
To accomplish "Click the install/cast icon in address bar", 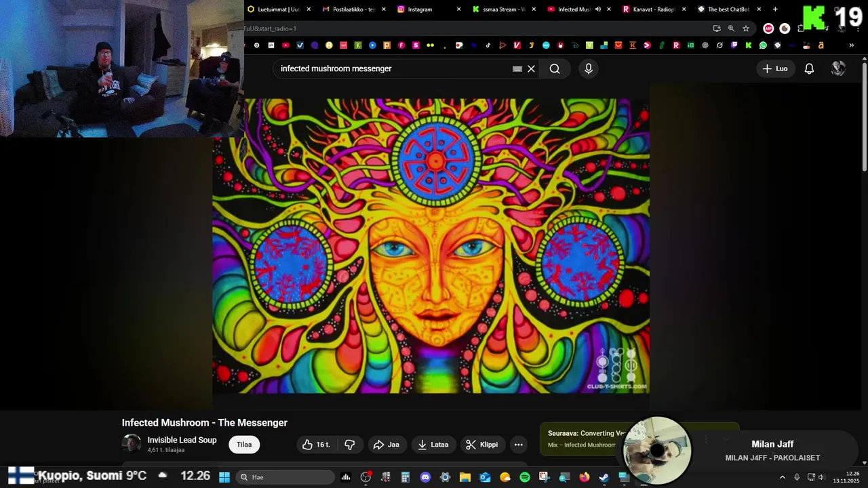I will coord(717,28).
